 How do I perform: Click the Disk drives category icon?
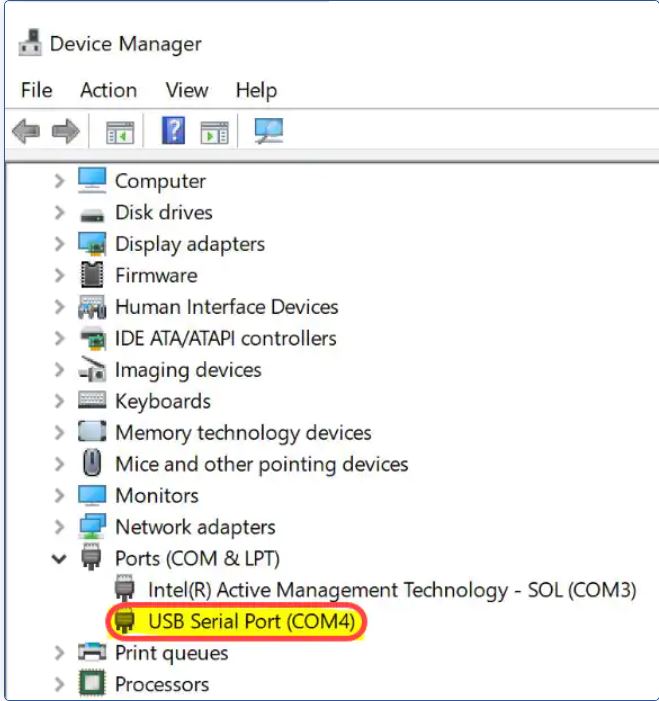(92, 215)
